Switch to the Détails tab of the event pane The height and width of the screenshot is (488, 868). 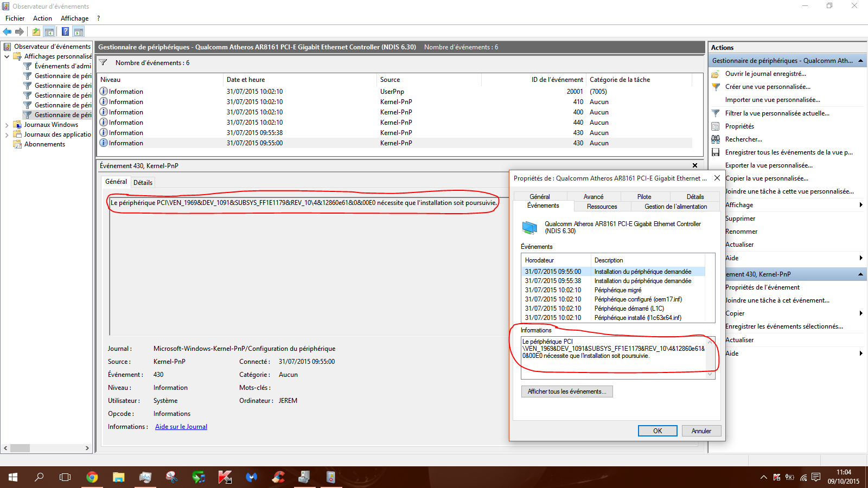pyautogui.click(x=143, y=183)
